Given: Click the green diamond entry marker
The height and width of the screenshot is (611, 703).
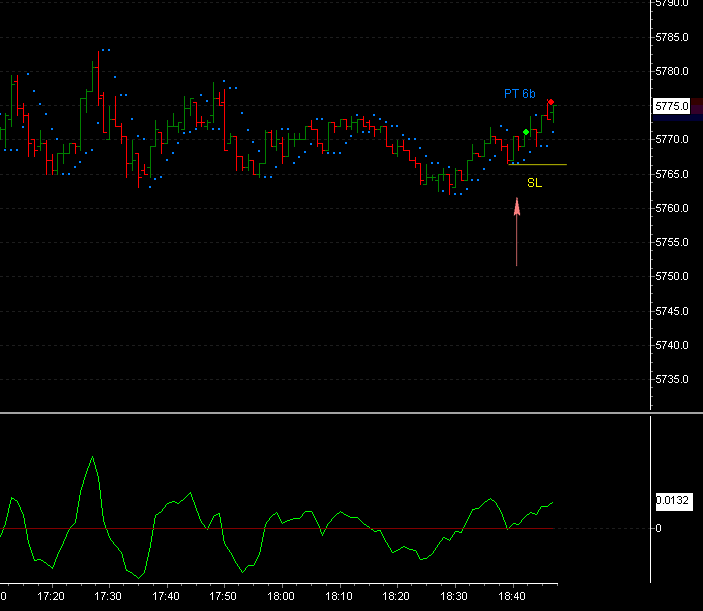Looking at the screenshot, I should pos(526,132).
